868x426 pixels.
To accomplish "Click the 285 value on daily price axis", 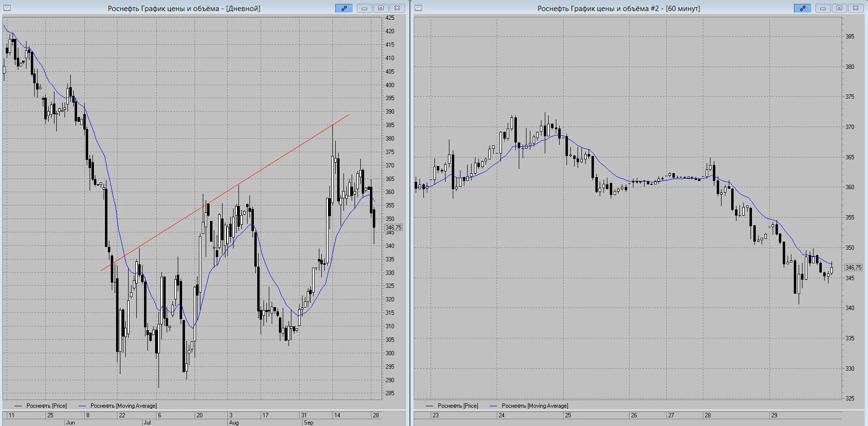I will point(390,393).
